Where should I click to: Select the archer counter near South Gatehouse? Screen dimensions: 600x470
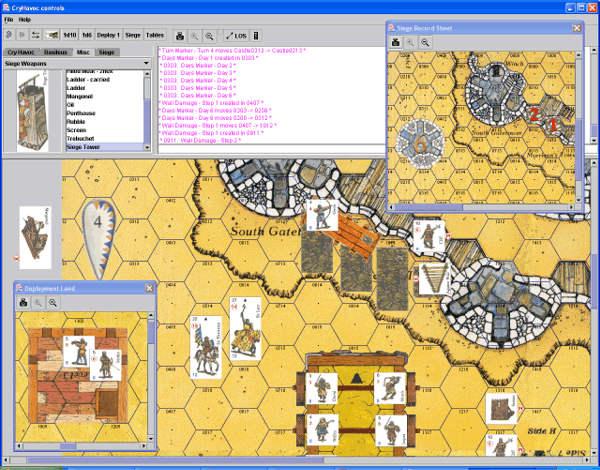[322, 215]
